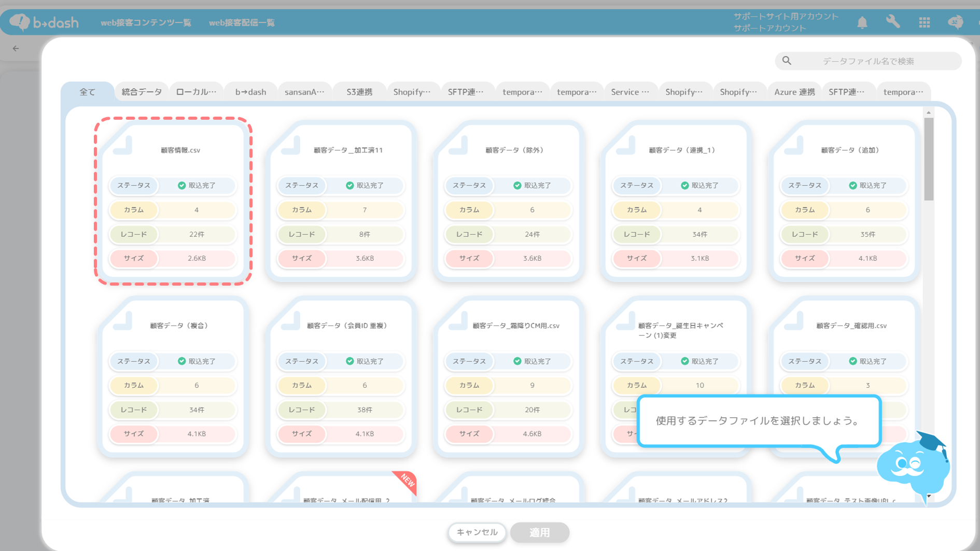
Task: Click the カラム value 10 on 誕生日キャンペーン card
Action: [x=699, y=385]
